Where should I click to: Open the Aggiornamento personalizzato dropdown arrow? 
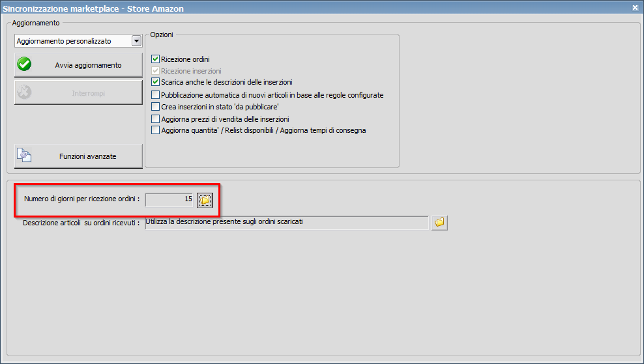[136, 41]
